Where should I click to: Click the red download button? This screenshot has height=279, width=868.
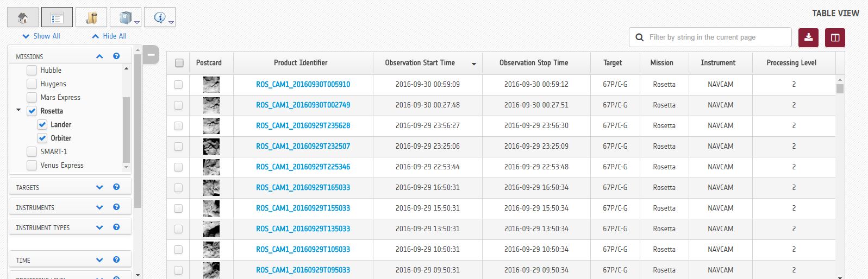(808, 37)
